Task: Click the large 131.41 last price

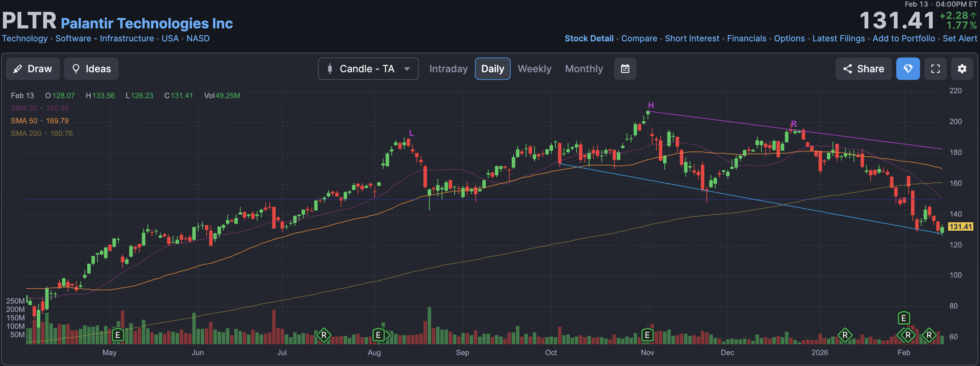Action: pyautogui.click(x=897, y=20)
